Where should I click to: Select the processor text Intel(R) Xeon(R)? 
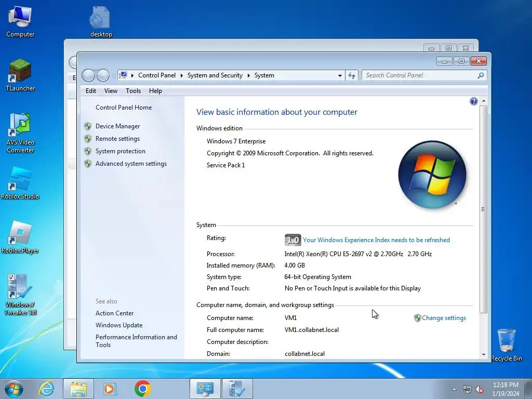(358, 254)
